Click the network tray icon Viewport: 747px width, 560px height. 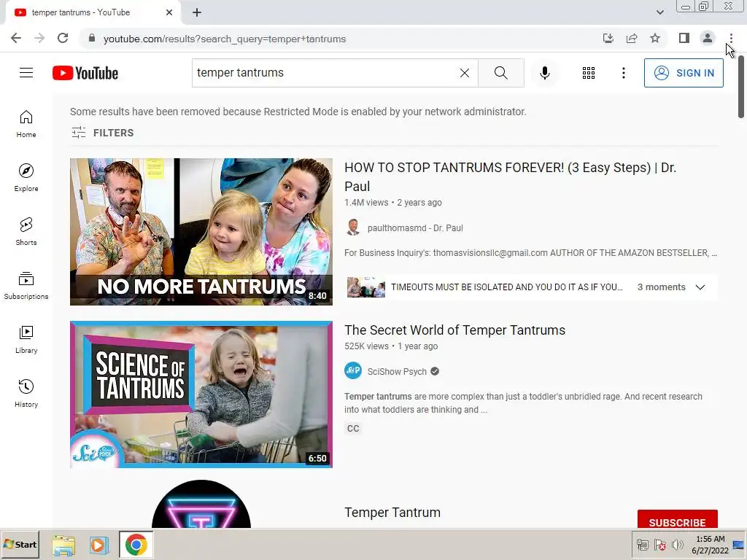click(642, 545)
